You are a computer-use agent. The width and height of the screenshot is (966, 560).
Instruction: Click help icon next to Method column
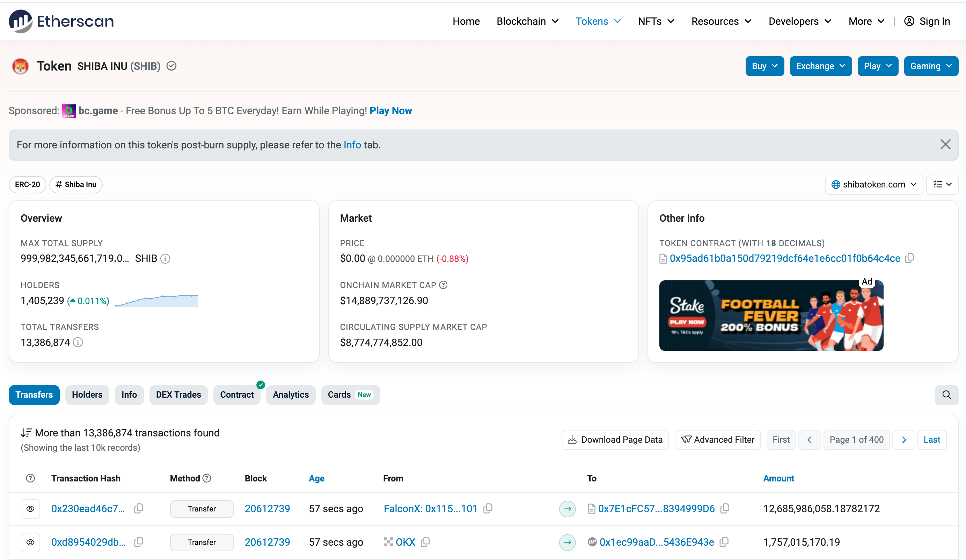click(x=207, y=478)
